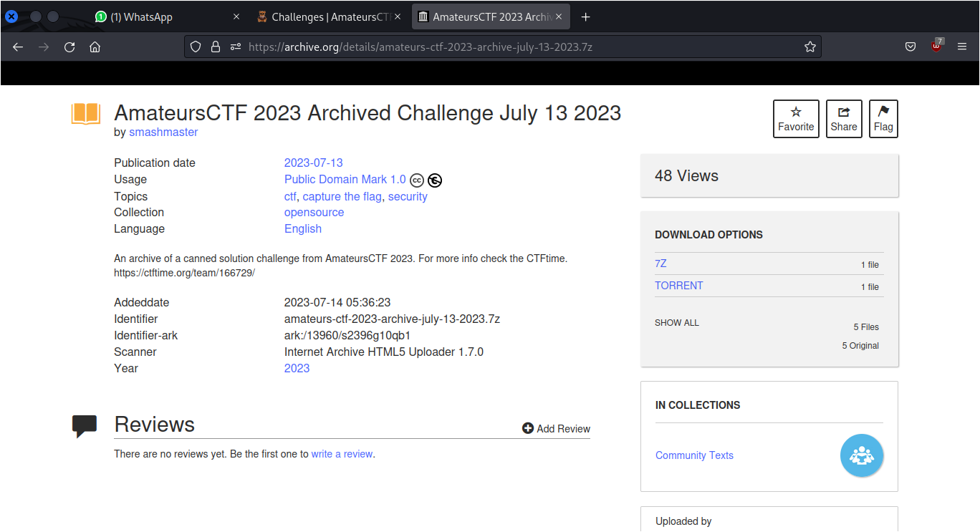Click the Uploaded by heading
980x532 pixels.
(683, 521)
